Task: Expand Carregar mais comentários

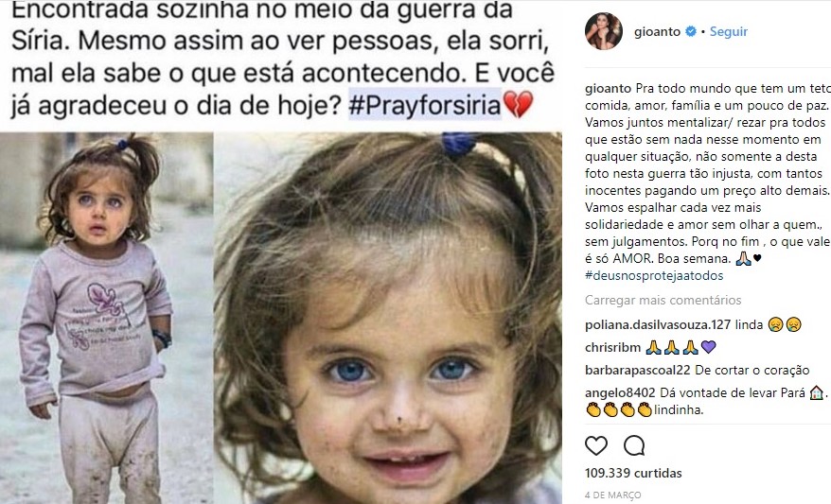Action: [663, 300]
